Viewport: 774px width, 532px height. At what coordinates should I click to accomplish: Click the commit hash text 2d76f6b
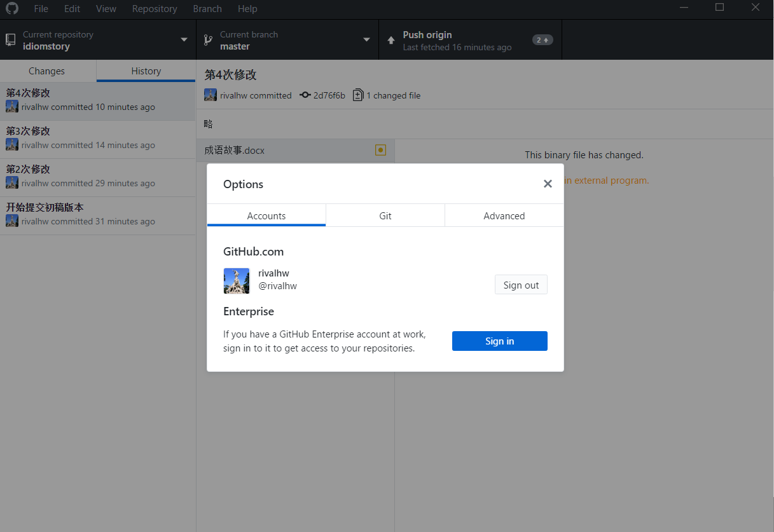click(329, 95)
